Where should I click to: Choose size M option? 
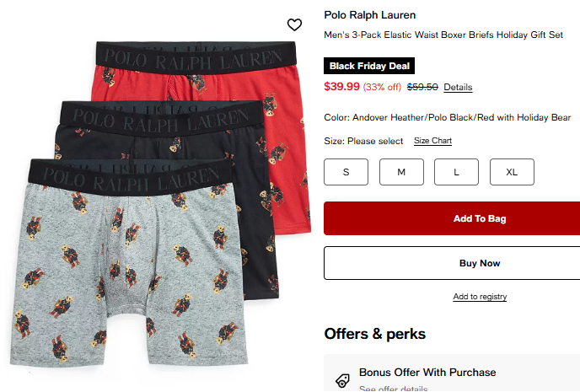(401, 172)
